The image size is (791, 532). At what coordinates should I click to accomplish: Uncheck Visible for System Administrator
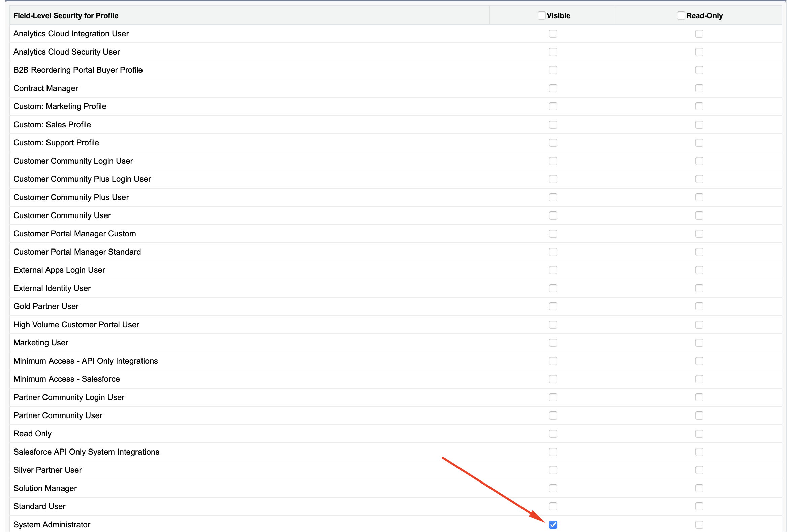553,525
